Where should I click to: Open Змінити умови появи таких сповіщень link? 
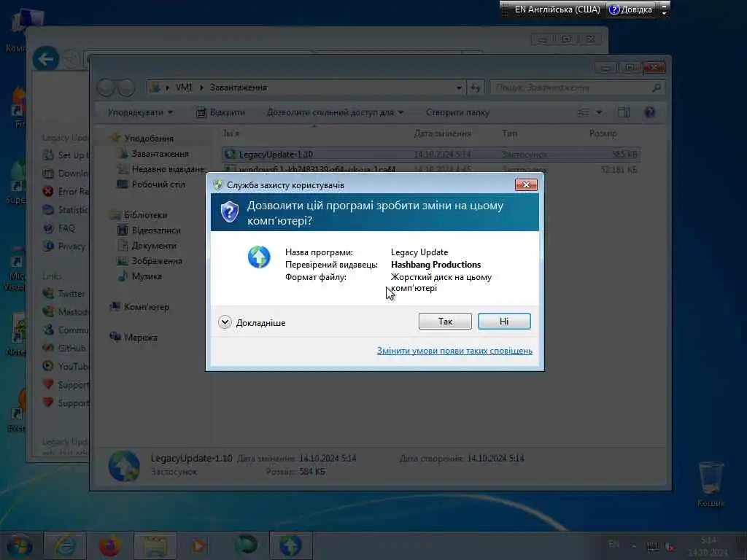click(454, 351)
